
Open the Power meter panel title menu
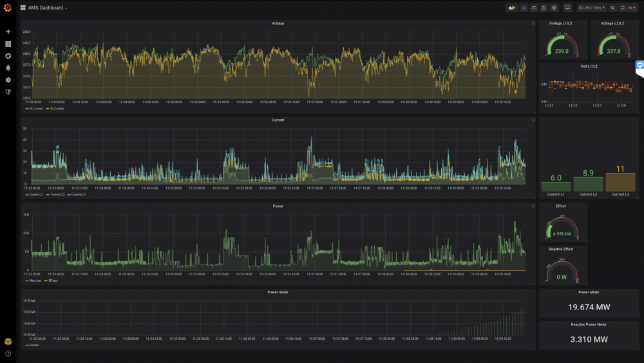click(x=278, y=292)
